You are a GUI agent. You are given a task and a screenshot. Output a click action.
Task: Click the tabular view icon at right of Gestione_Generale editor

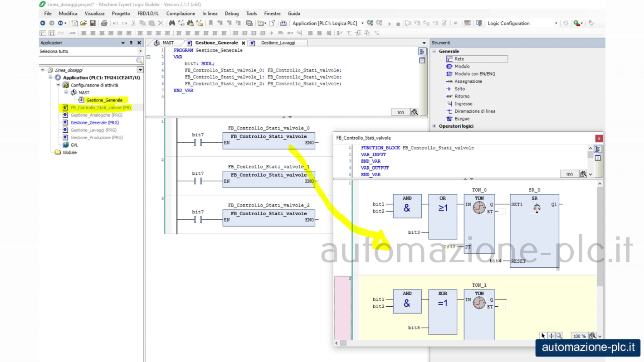[422, 61]
